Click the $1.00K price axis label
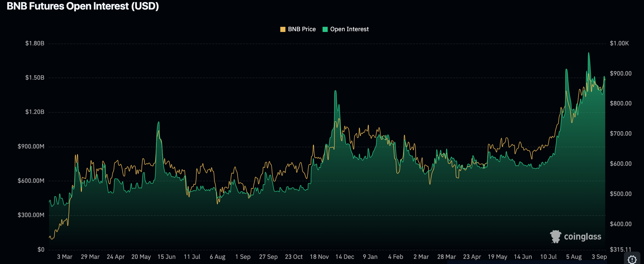This screenshot has width=644, height=264. click(619, 43)
